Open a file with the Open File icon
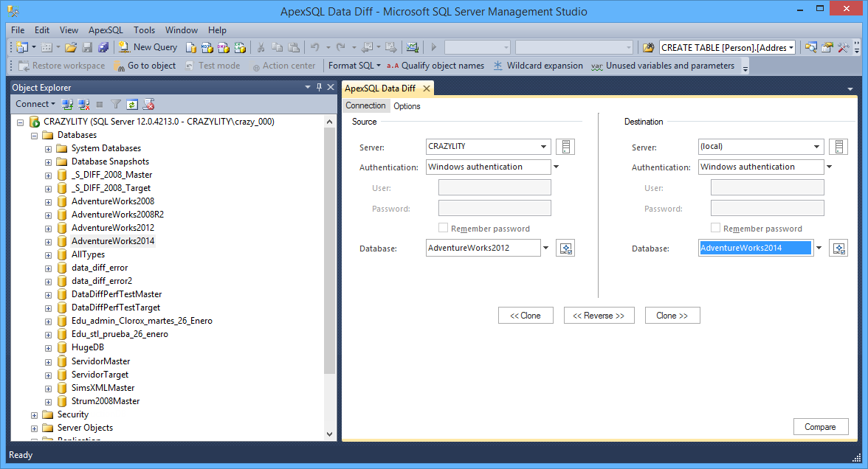868x469 pixels. (71, 47)
